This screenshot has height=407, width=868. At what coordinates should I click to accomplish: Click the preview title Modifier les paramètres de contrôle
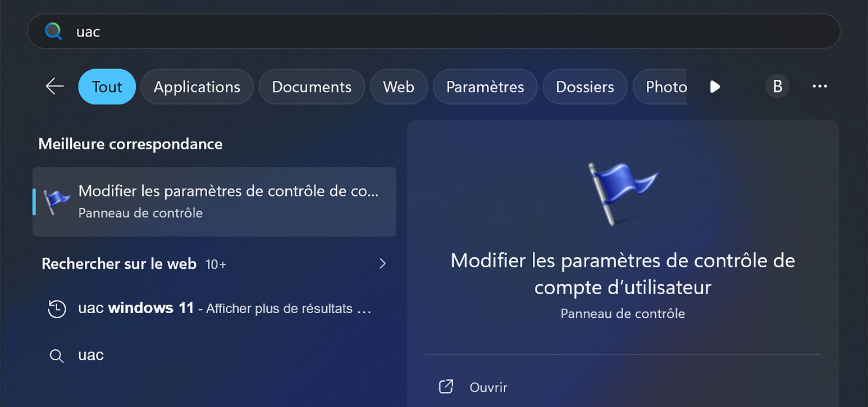[623, 274]
